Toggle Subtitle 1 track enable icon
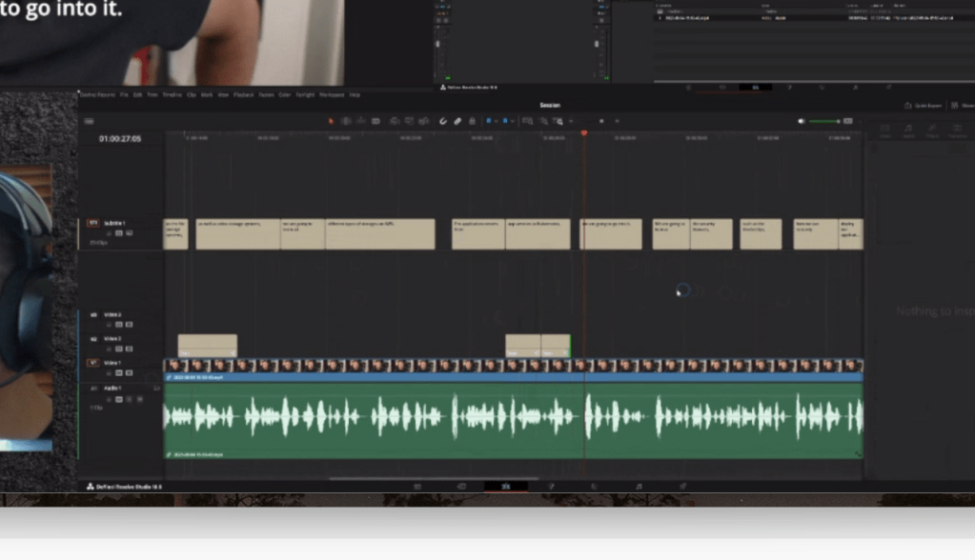 pyautogui.click(x=130, y=233)
